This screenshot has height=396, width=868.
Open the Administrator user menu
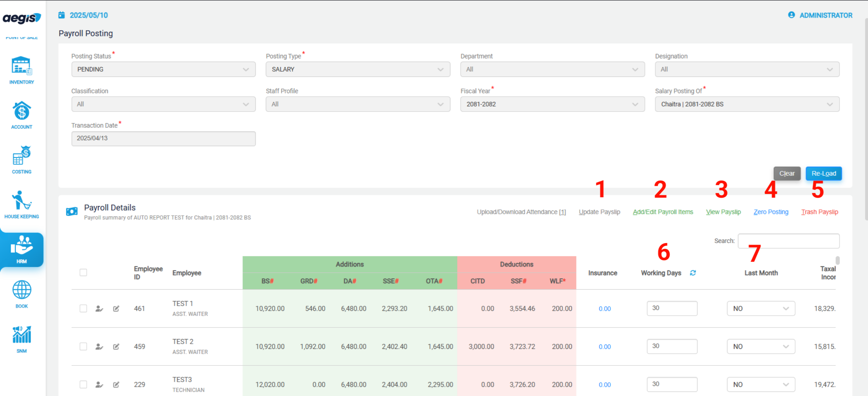click(x=820, y=15)
